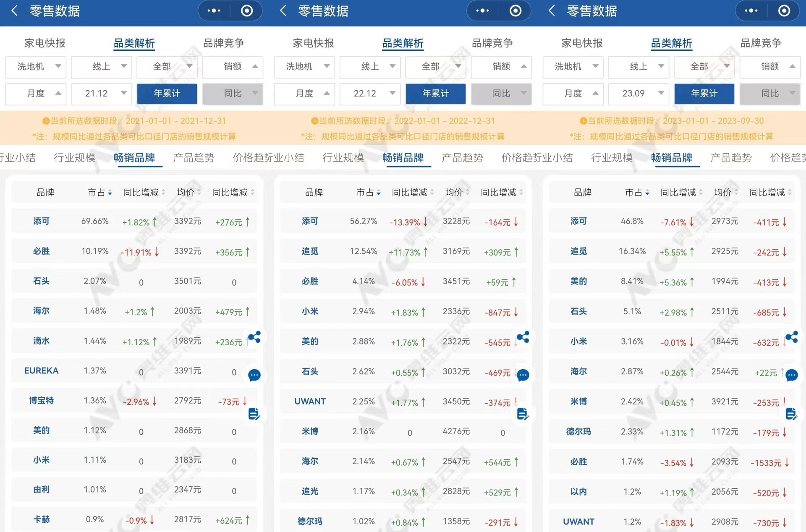Screen dimensions: 806x532
Task: Toggle 年累计 button in the right panel
Action: pos(704,93)
